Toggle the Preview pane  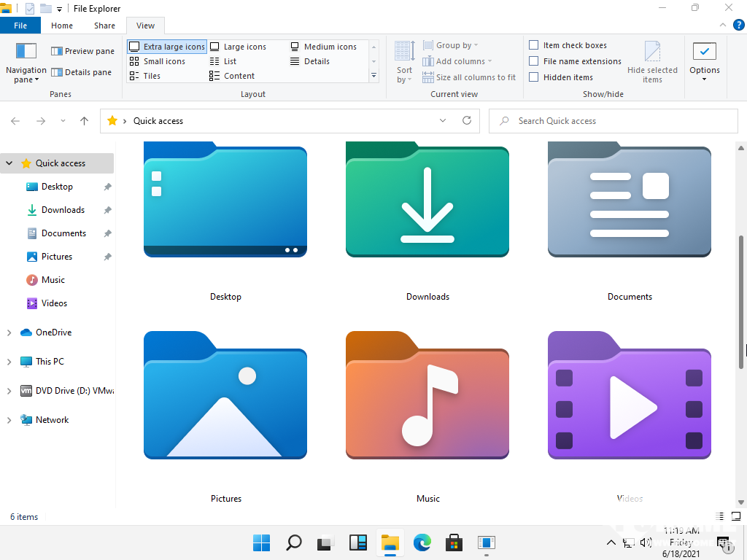coord(82,51)
